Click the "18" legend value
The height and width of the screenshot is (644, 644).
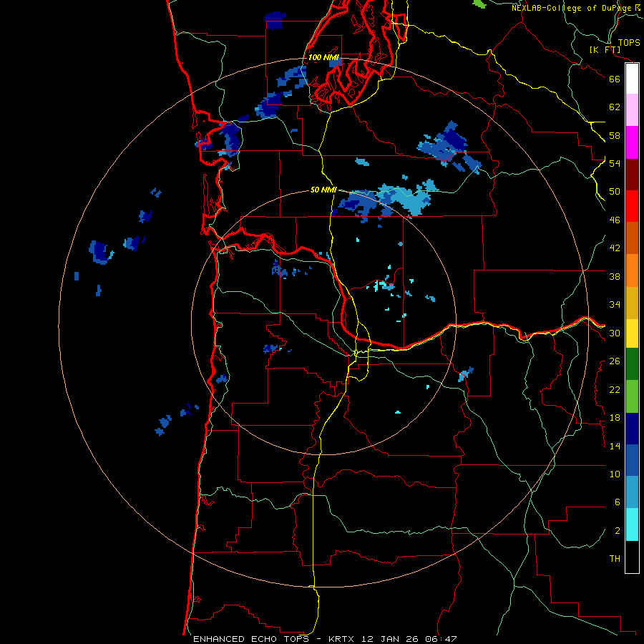coord(615,418)
